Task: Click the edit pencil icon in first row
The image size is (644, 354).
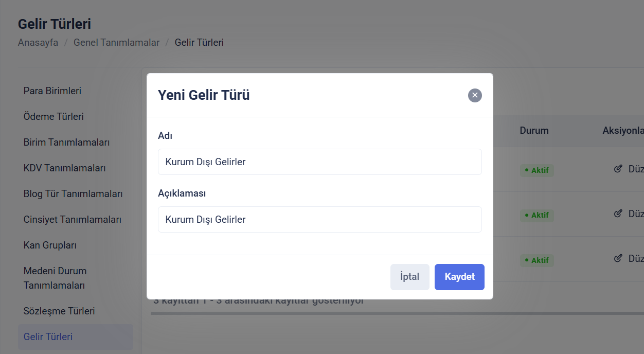Action: 618,169
